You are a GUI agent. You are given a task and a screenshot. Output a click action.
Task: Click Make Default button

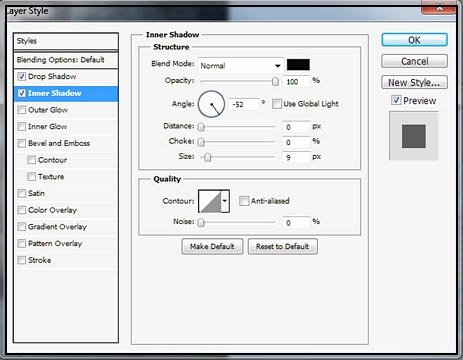(212, 247)
